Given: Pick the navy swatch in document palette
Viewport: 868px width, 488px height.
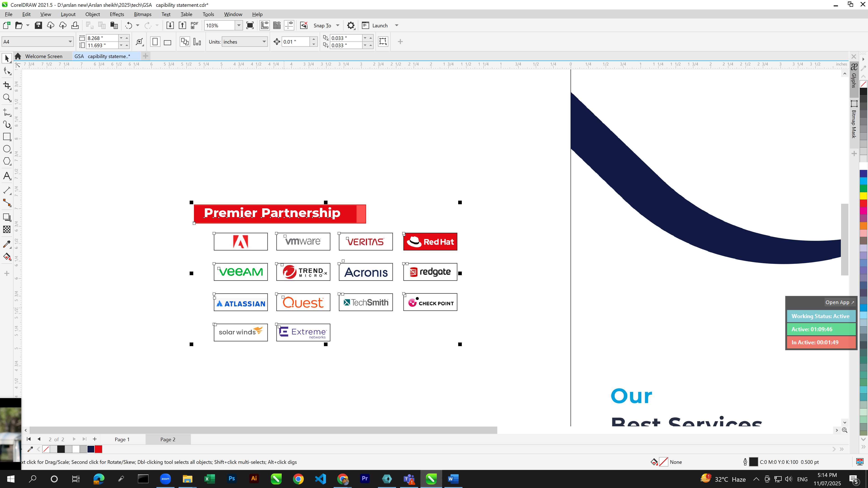Looking at the screenshot, I should [x=91, y=449].
